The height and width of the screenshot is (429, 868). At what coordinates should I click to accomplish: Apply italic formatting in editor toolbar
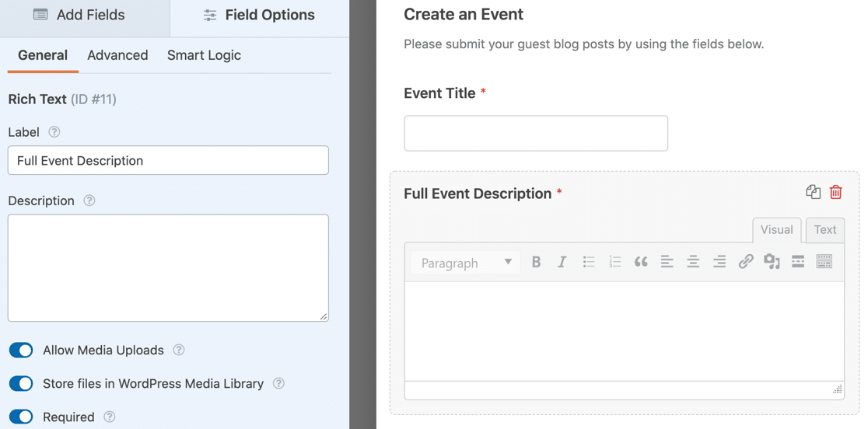pyautogui.click(x=562, y=262)
